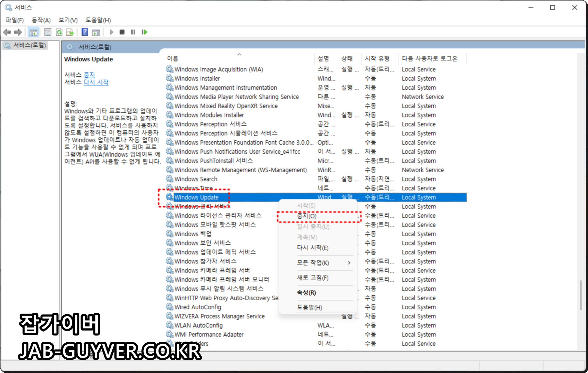Click the 중지 service link in left pane
This screenshot has height=373, width=588.
click(89, 75)
